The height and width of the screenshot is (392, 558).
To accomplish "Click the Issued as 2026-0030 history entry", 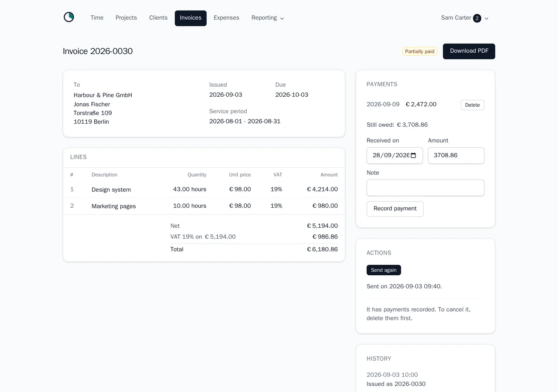I will click(396, 384).
